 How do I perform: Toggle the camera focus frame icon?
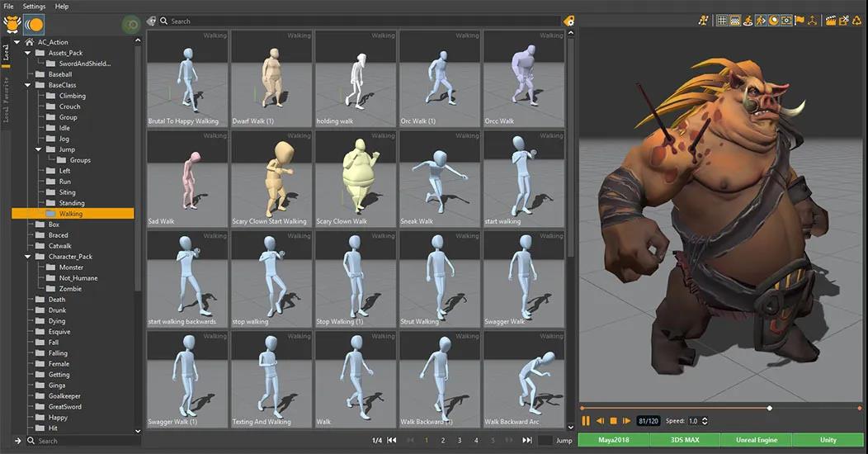tap(786, 21)
